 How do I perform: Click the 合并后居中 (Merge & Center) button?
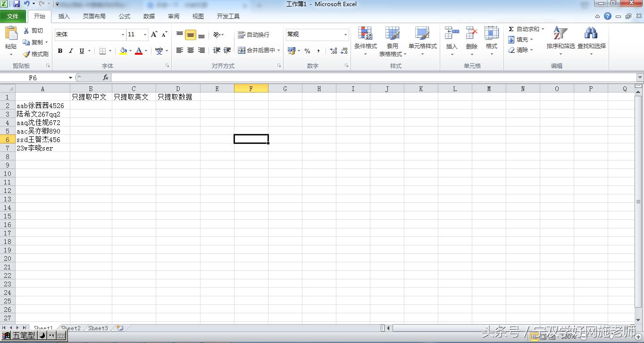(256, 50)
